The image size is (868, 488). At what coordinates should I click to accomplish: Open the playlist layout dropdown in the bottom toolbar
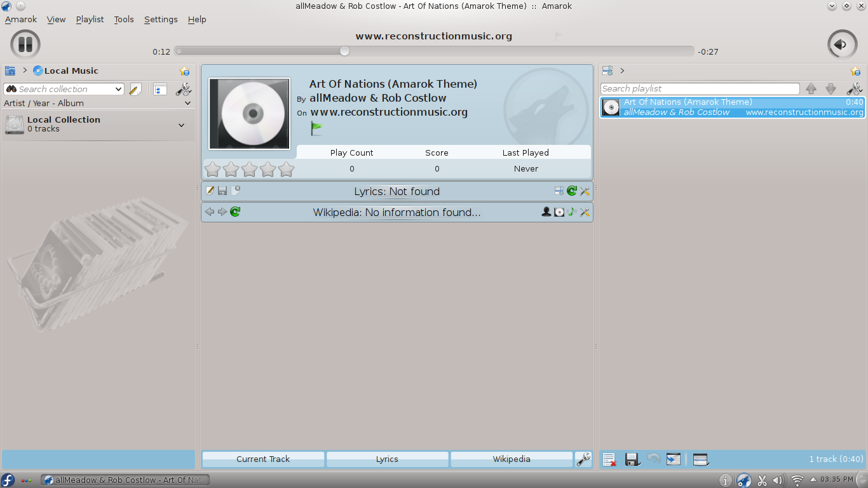coord(701,459)
